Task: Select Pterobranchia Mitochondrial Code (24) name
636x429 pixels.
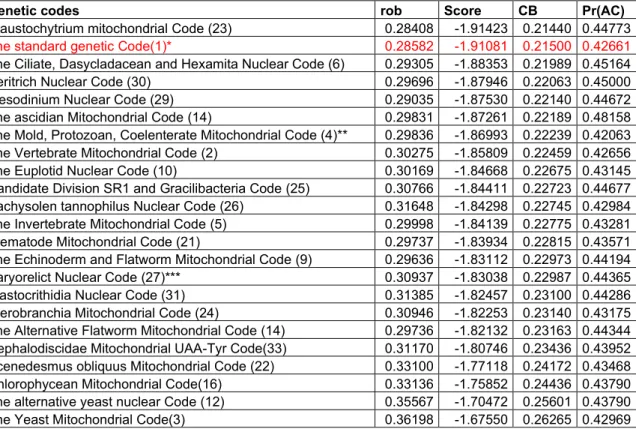Action: [x=109, y=313]
